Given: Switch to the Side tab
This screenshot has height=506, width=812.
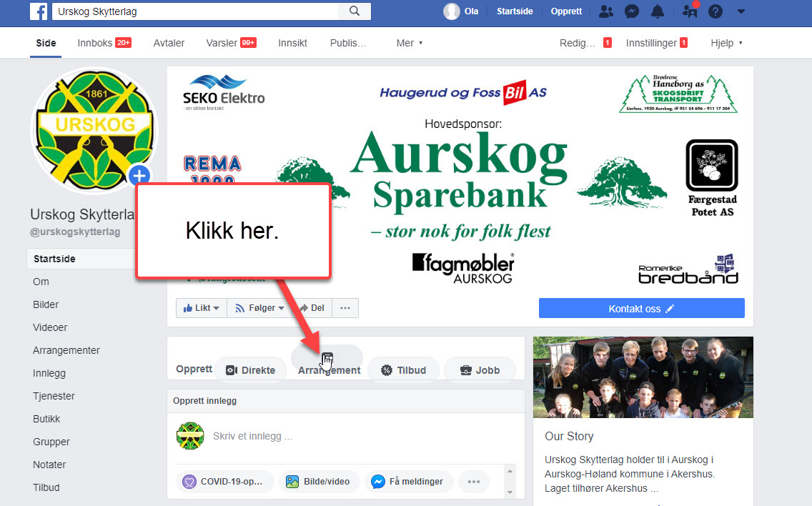Looking at the screenshot, I should tap(46, 43).
